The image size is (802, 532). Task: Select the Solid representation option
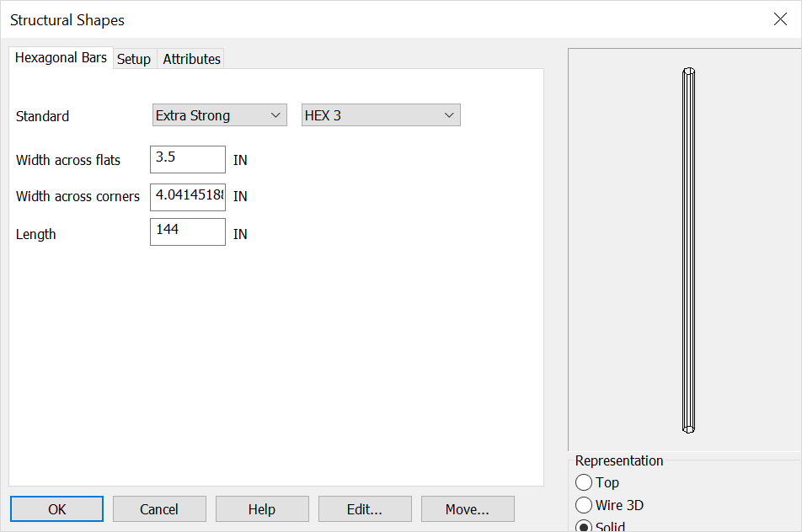point(584,526)
